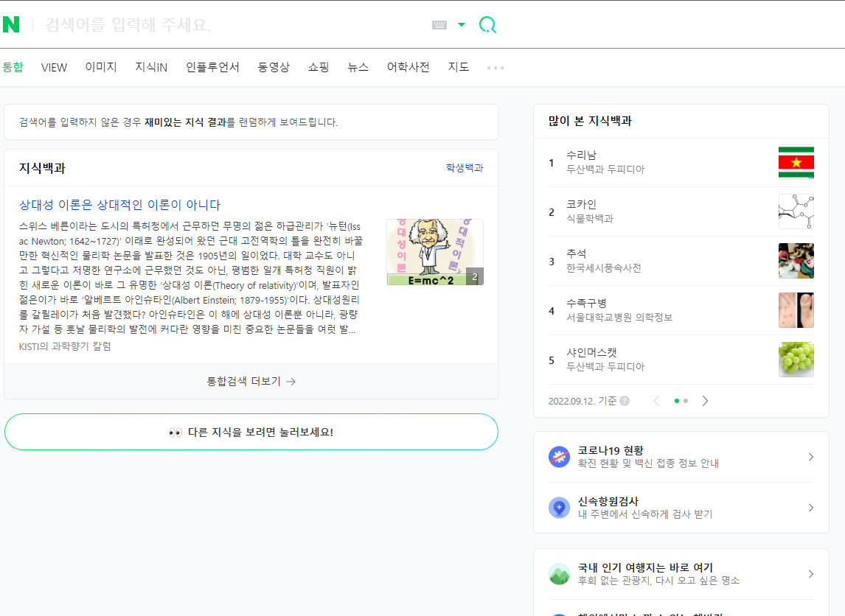Select the first pagination dot
Viewport: 845px width, 616px height.
point(677,401)
